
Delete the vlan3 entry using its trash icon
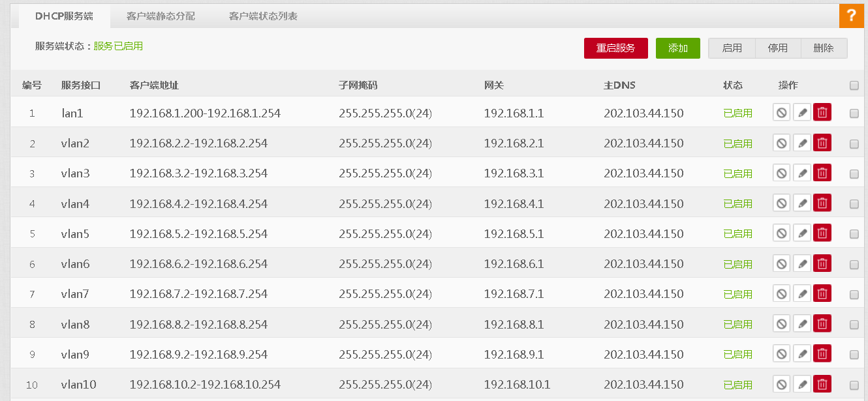coord(822,173)
